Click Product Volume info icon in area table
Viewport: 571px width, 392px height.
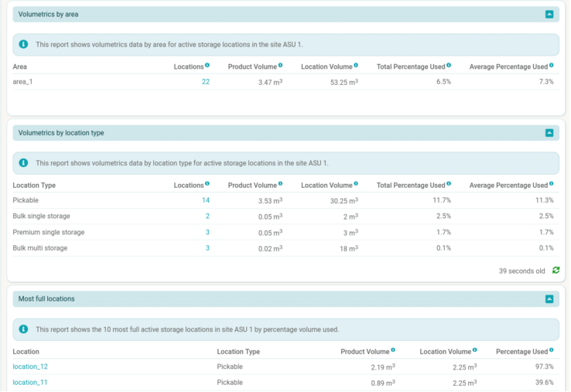tap(280, 65)
